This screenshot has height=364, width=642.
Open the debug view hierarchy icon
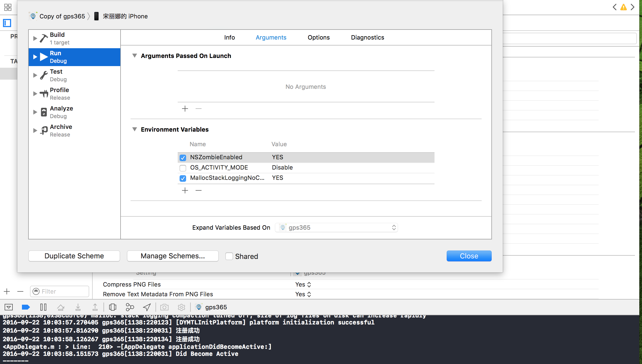pyautogui.click(x=113, y=307)
